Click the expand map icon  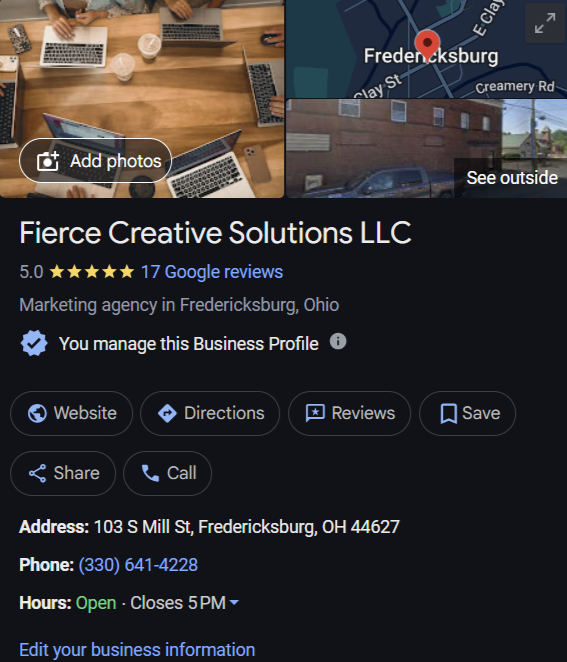click(x=545, y=23)
